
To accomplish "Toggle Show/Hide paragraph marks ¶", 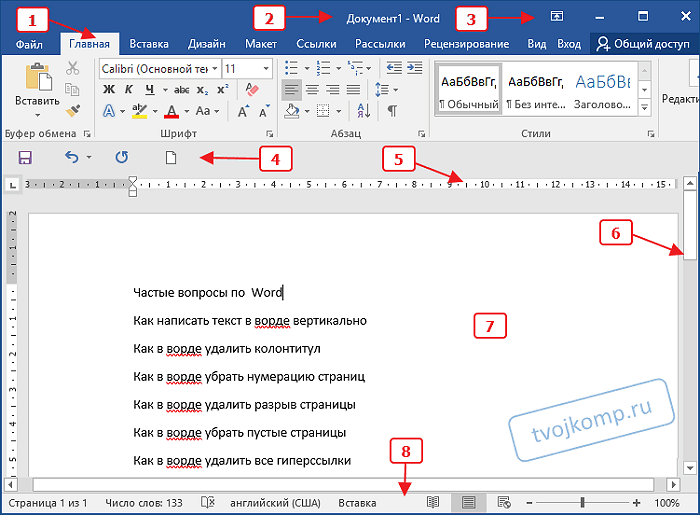I will [392, 111].
